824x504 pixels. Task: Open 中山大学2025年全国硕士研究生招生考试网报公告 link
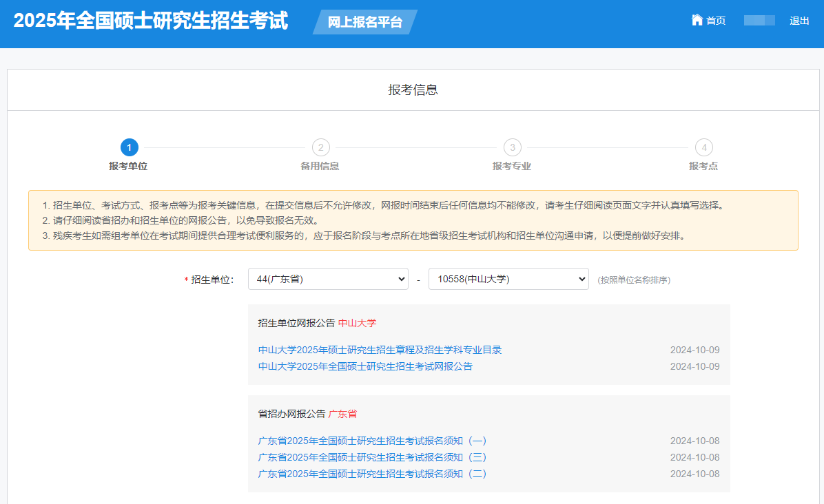pos(365,366)
